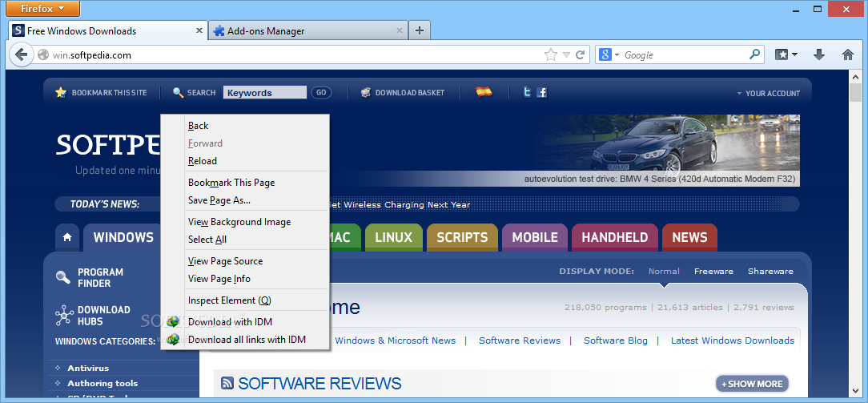The height and width of the screenshot is (403, 868).
Task: Set display mode to Normal
Action: [664, 272]
